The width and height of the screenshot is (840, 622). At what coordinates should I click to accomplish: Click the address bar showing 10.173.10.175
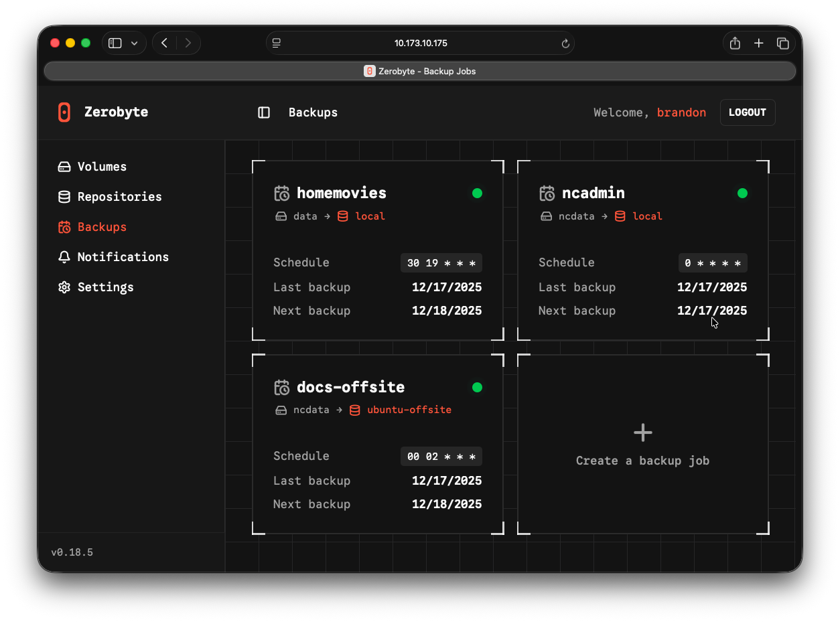[420, 43]
